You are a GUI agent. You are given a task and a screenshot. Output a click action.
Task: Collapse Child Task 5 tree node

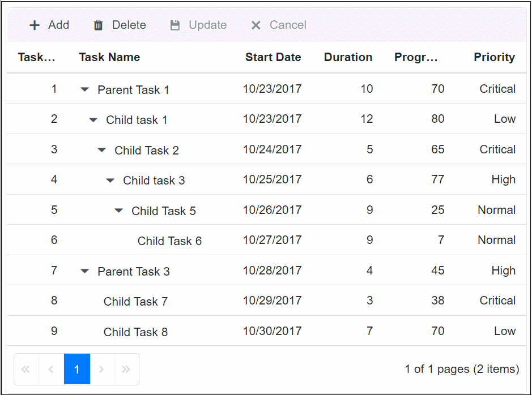(x=118, y=211)
